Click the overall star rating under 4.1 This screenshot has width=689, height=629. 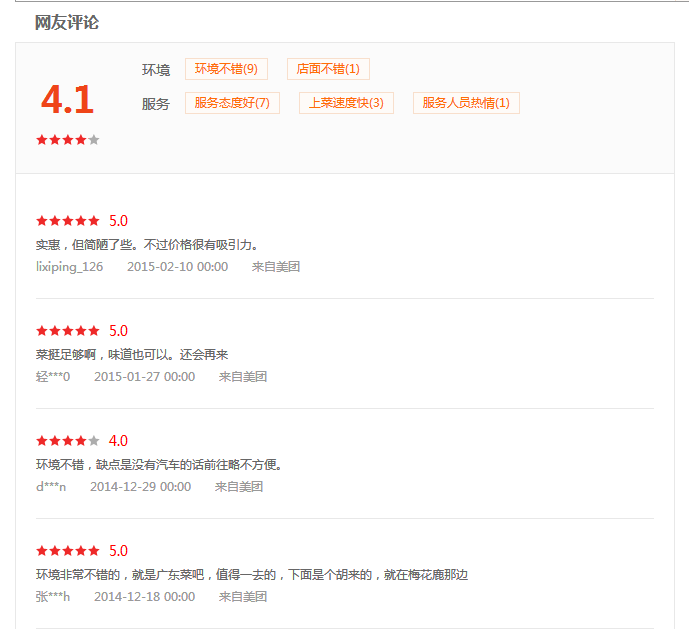coord(68,140)
